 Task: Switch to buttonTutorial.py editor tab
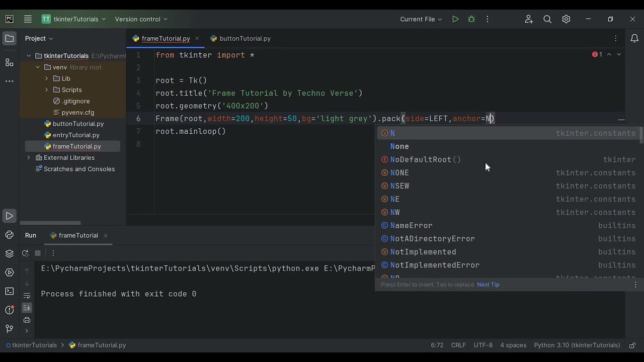pos(240,38)
